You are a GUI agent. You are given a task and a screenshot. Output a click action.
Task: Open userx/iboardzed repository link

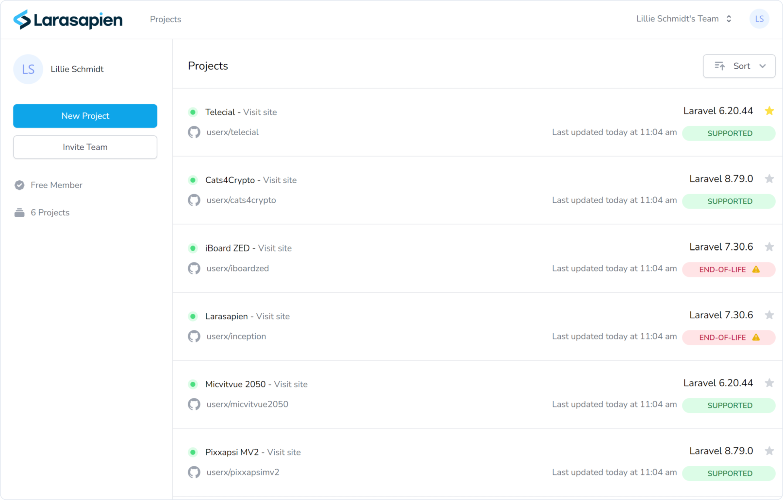238,268
